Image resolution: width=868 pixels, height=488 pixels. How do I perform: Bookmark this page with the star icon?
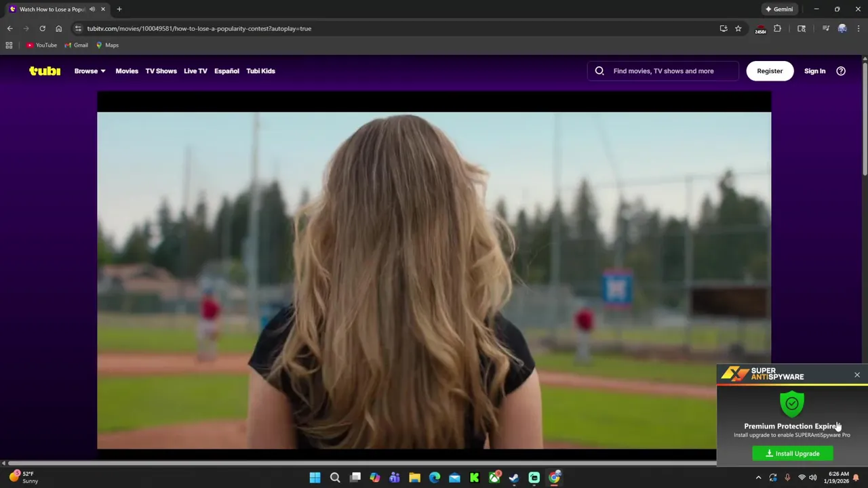coord(738,28)
